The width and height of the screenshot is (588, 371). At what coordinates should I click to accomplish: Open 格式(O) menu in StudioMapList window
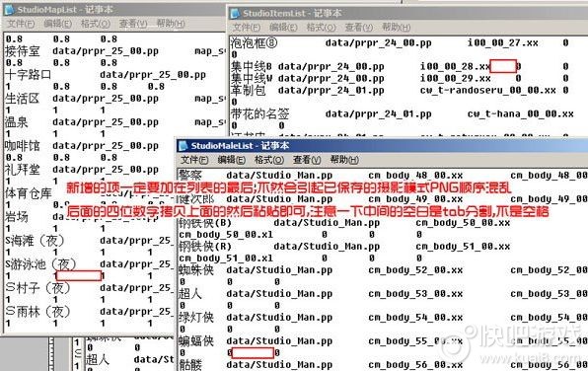click(96, 24)
